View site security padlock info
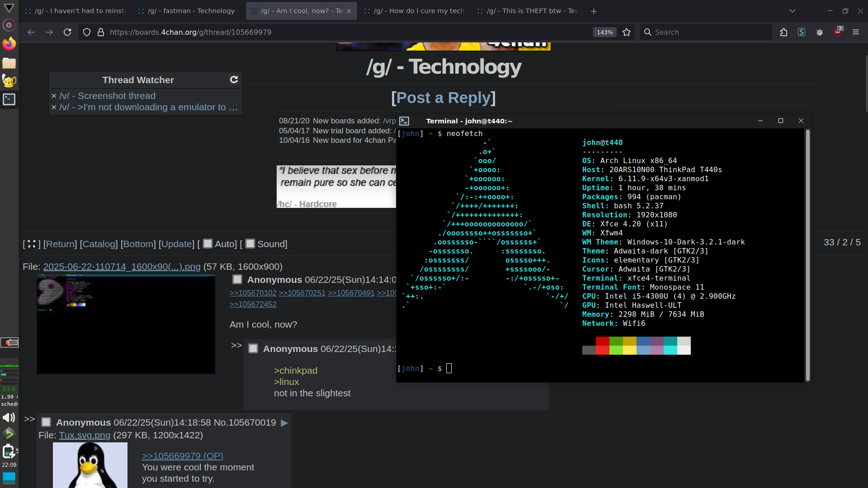 pyautogui.click(x=101, y=32)
